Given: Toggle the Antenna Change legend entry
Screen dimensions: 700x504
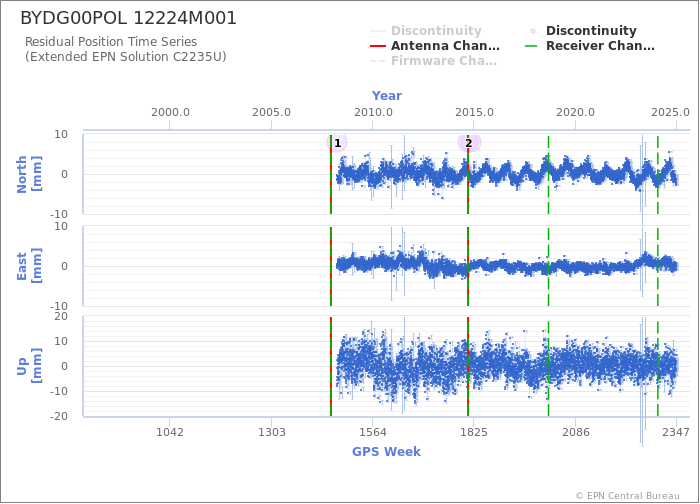Looking at the screenshot, I should 435,46.
